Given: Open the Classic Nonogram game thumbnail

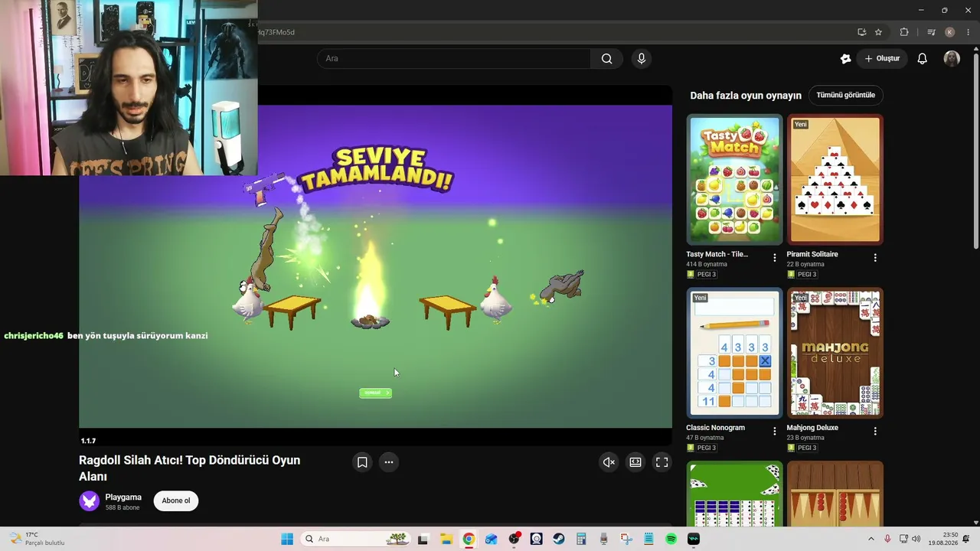Looking at the screenshot, I should point(735,354).
